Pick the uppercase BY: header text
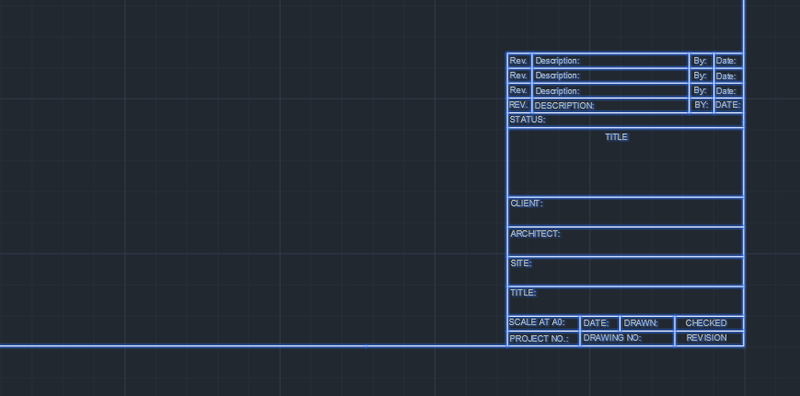Image resolution: width=800 pixels, height=396 pixels. pyautogui.click(x=702, y=105)
